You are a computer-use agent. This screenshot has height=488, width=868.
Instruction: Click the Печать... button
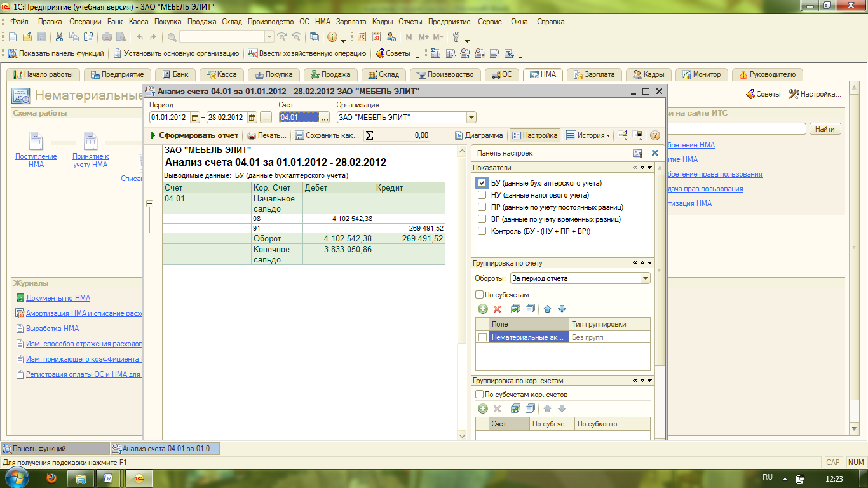tap(267, 135)
